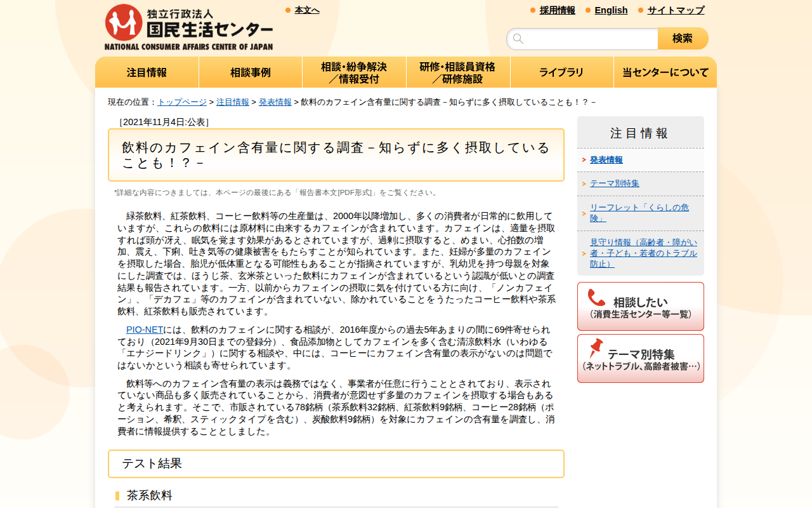This screenshot has width=812, height=508.
Task: Focus the site search input field
Action: coord(582,39)
